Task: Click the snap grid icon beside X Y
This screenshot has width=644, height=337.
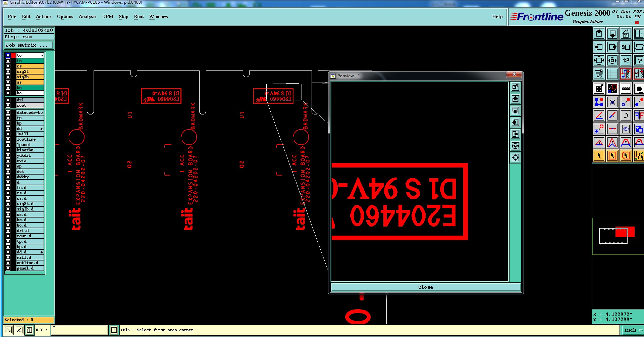Action: click(30, 330)
